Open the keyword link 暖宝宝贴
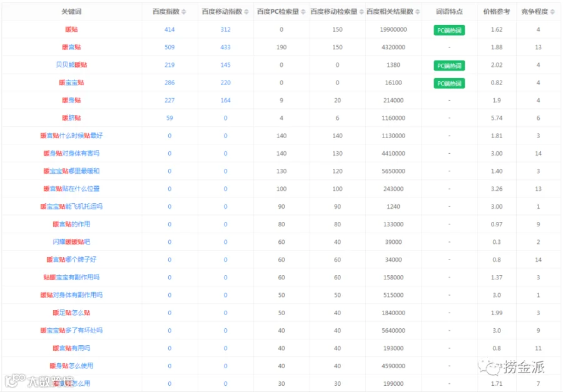The height and width of the screenshot is (392, 563). pyautogui.click(x=71, y=83)
